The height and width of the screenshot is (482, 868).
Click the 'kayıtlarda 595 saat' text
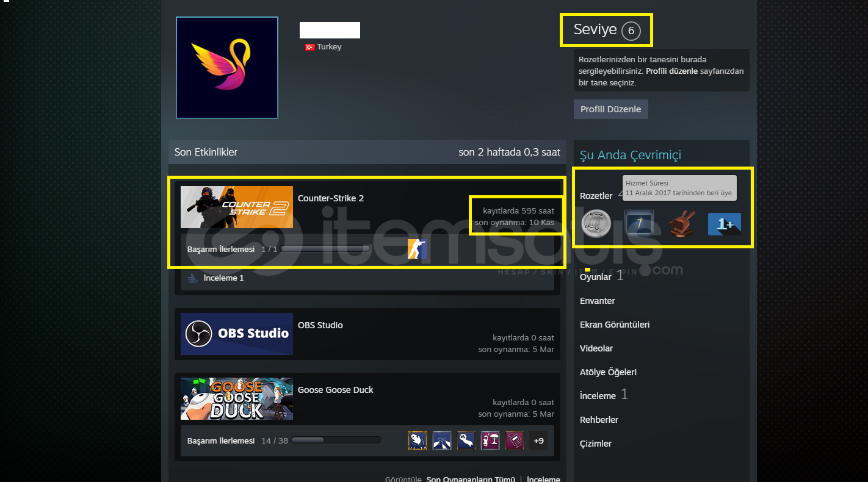518,211
